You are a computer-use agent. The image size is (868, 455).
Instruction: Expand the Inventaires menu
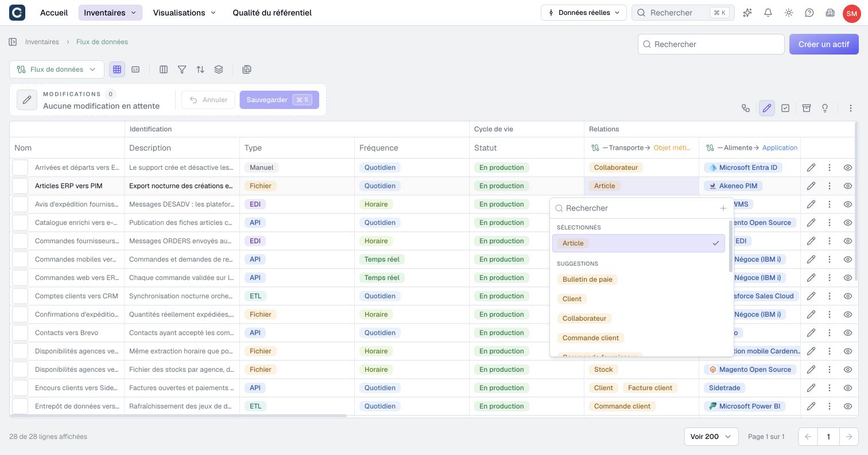pos(110,13)
